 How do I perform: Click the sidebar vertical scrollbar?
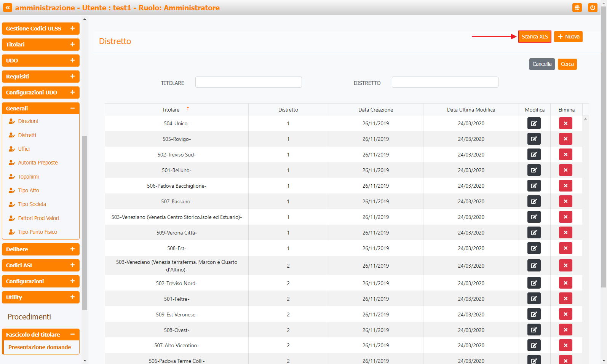[x=85, y=223]
